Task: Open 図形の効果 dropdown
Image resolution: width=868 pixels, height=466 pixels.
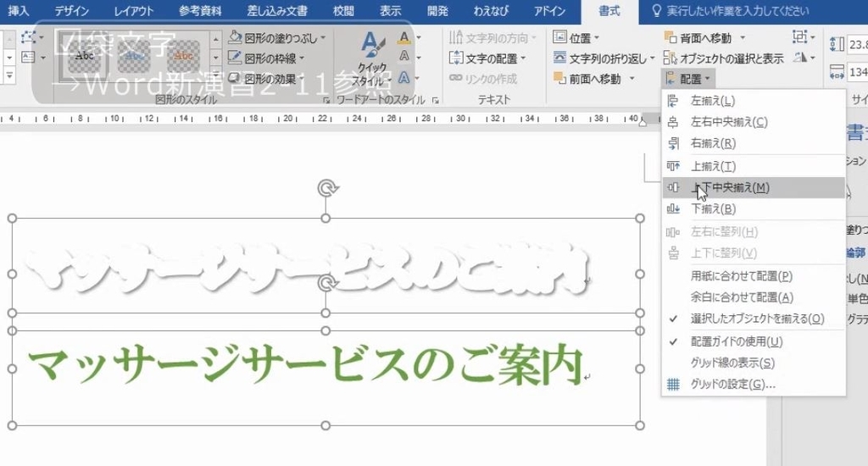Action: [267, 79]
